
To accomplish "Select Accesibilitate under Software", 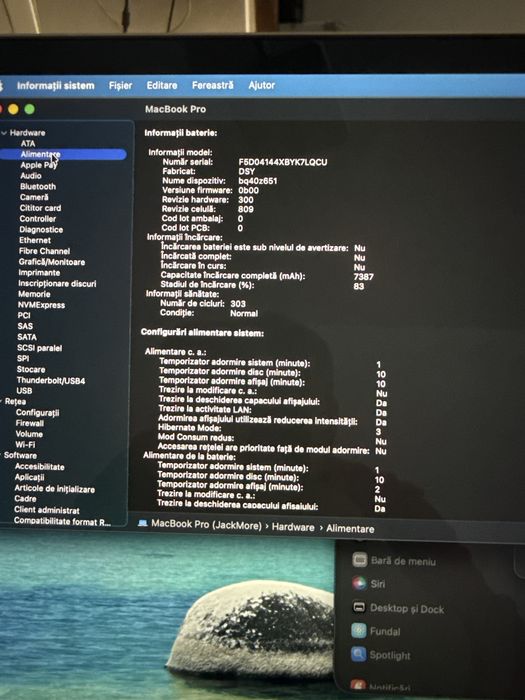I will coord(40,467).
